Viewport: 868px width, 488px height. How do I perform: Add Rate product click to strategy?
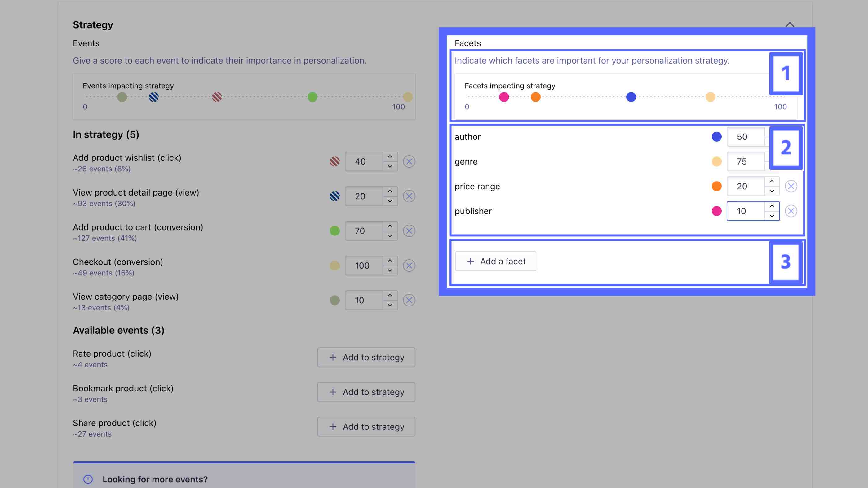[x=366, y=357]
